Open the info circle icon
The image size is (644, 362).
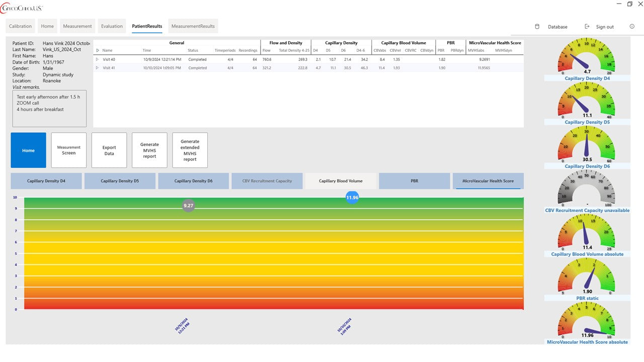tap(632, 27)
